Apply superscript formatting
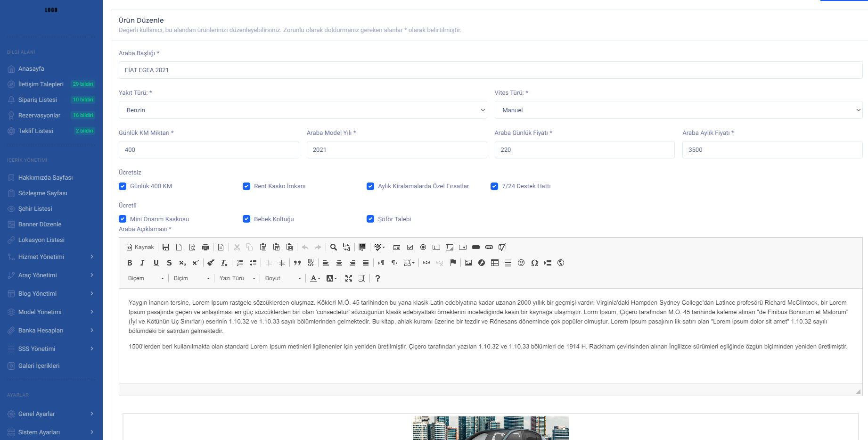 tap(196, 263)
